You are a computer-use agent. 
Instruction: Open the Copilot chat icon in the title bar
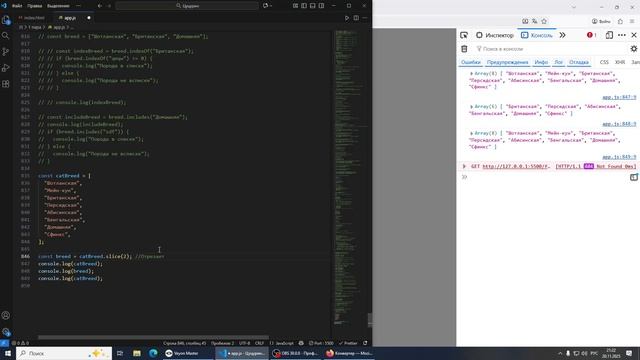pos(266,6)
